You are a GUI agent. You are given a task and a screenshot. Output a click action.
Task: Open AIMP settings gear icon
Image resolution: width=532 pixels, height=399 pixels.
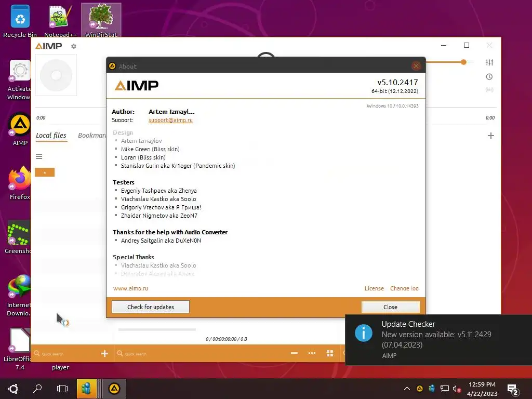[74, 46]
